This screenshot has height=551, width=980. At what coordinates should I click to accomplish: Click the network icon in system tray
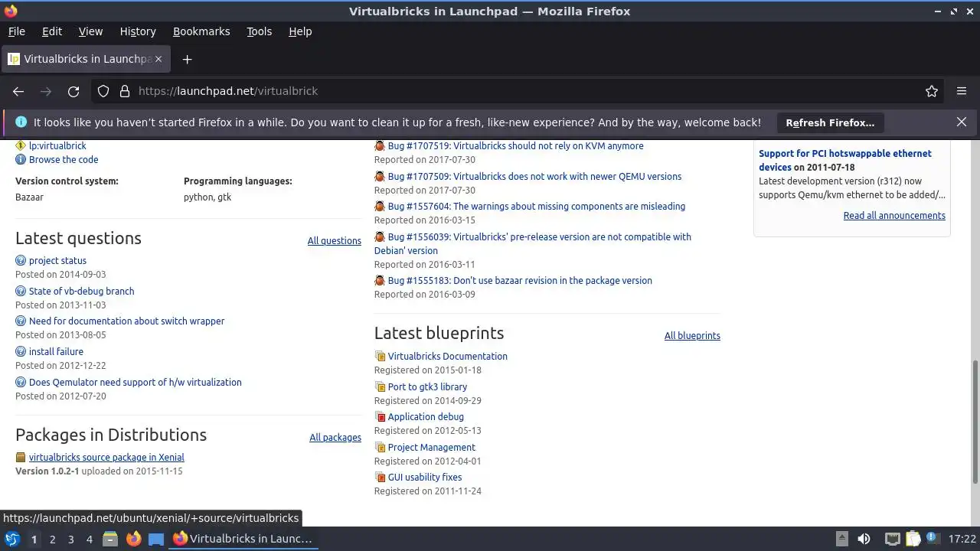(892, 539)
